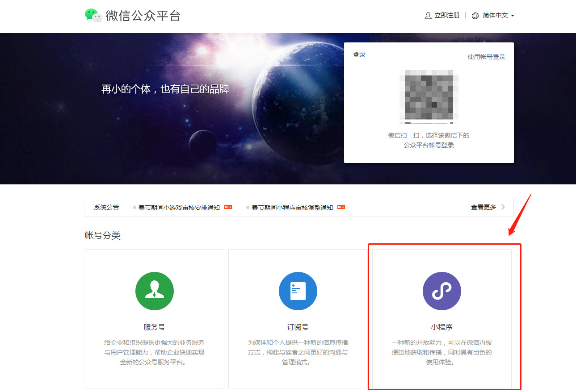Click the 服务号 description paragraph
The width and height of the screenshot is (576, 392).
[154, 352]
